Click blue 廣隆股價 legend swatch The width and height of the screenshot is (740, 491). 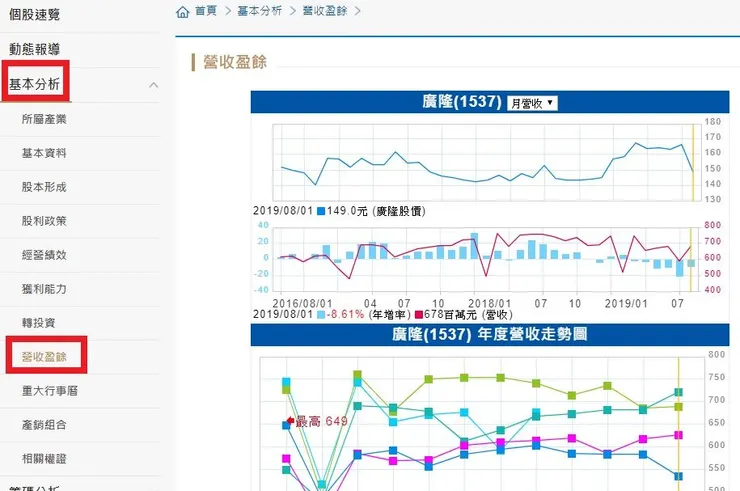pyautogui.click(x=321, y=211)
